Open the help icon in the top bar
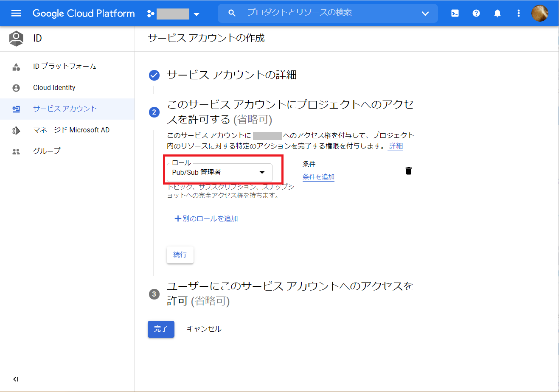The image size is (559, 392). pyautogui.click(x=476, y=13)
